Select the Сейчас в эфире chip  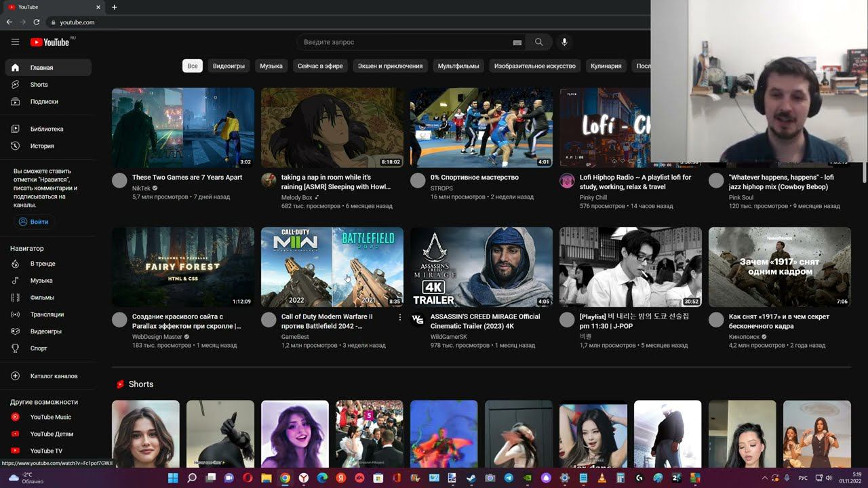click(320, 66)
